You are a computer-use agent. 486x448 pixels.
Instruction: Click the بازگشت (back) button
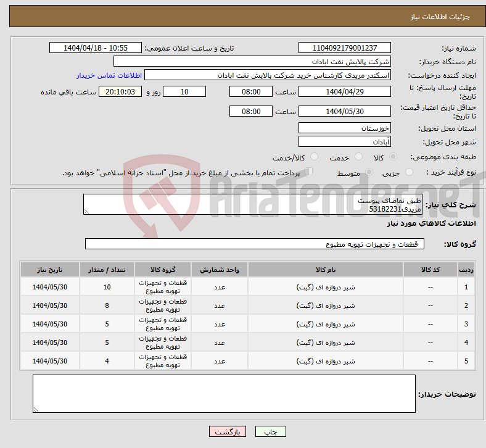pyautogui.click(x=228, y=431)
